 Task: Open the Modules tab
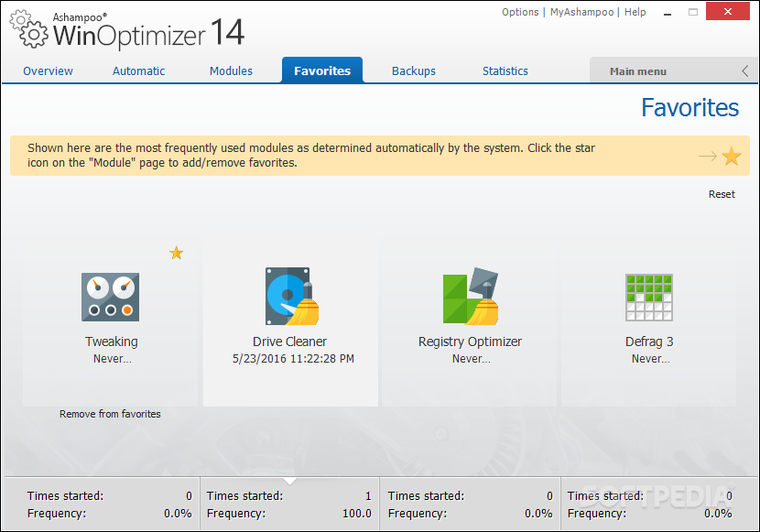point(231,71)
